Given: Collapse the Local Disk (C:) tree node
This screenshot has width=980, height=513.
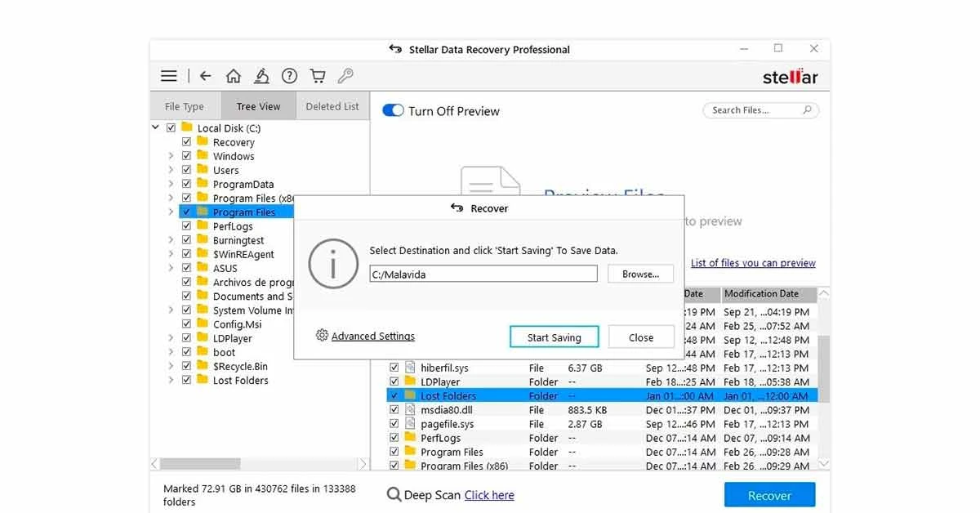Looking at the screenshot, I should 155,127.
